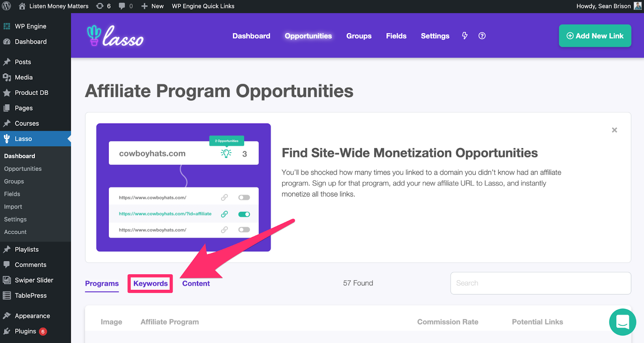Switch to the Keywords tab
The height and width of the screenshot is (343, 644).
(151, 283)
